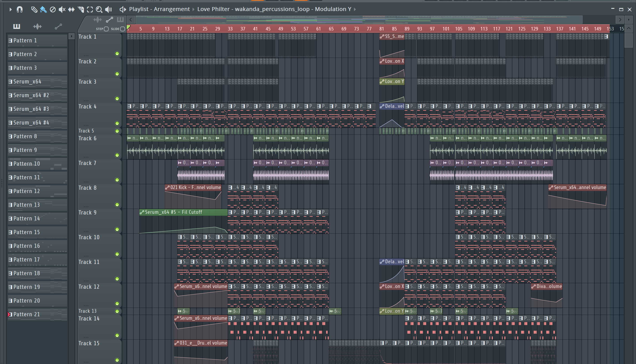Viewport: 636px width, 364px height.
Task: Click the Track 9 header name
Action: 87,213
